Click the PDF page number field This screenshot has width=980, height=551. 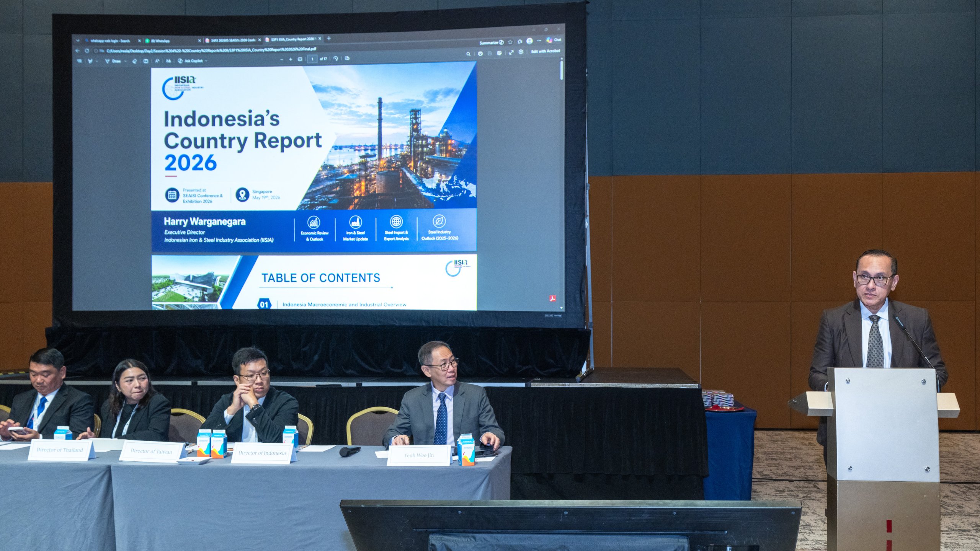click(312, 59)
